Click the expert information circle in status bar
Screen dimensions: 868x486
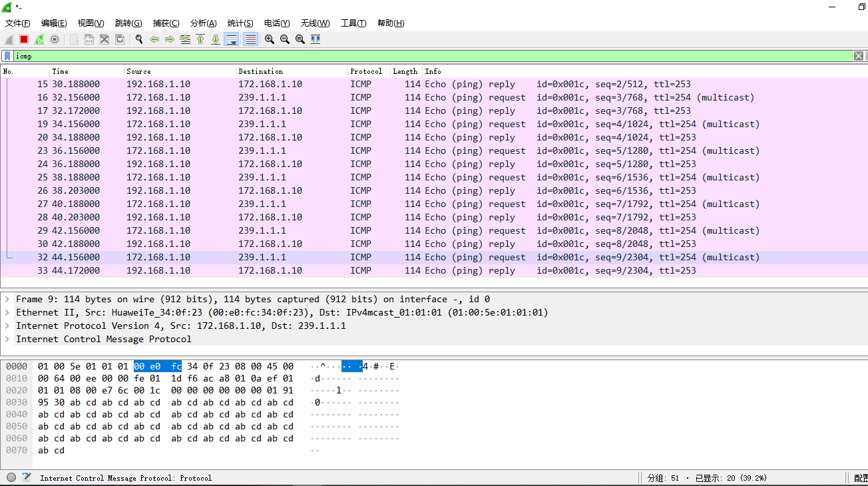coord(11,477)
